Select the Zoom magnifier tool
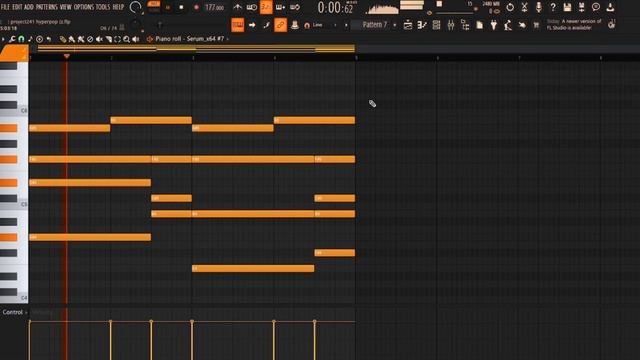Viewport: 640px width, 360px height. (x=127, y=39)
